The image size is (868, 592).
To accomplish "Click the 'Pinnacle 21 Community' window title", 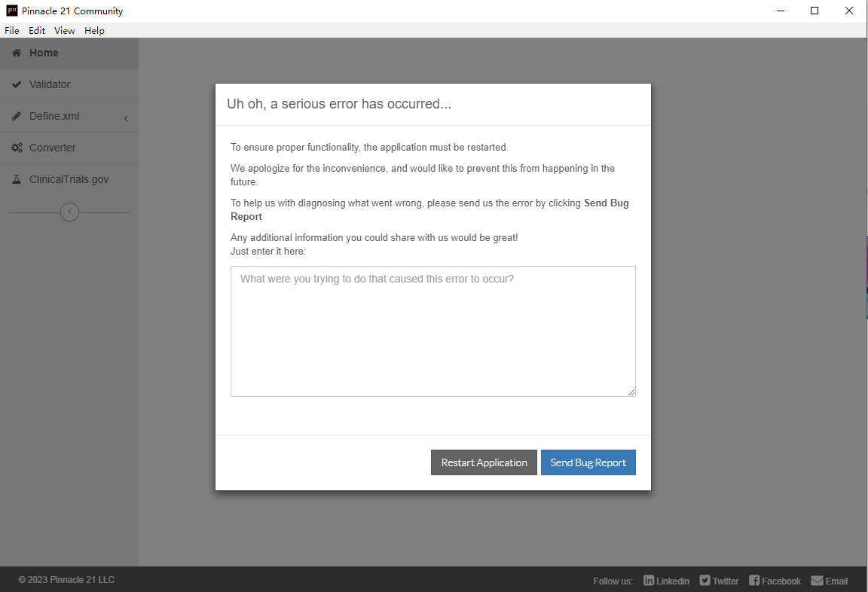I will (72, 11).
